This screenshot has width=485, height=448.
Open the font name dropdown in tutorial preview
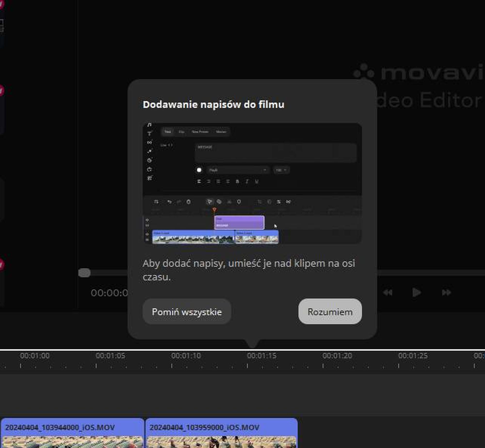coord(238,170)
